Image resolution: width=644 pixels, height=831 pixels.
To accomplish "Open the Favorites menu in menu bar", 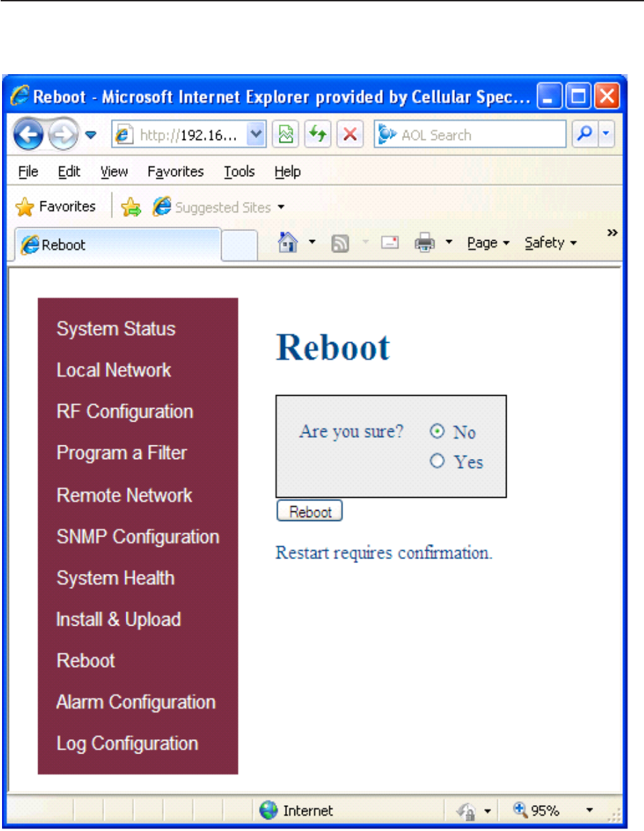I will click(x=175, y=172).
